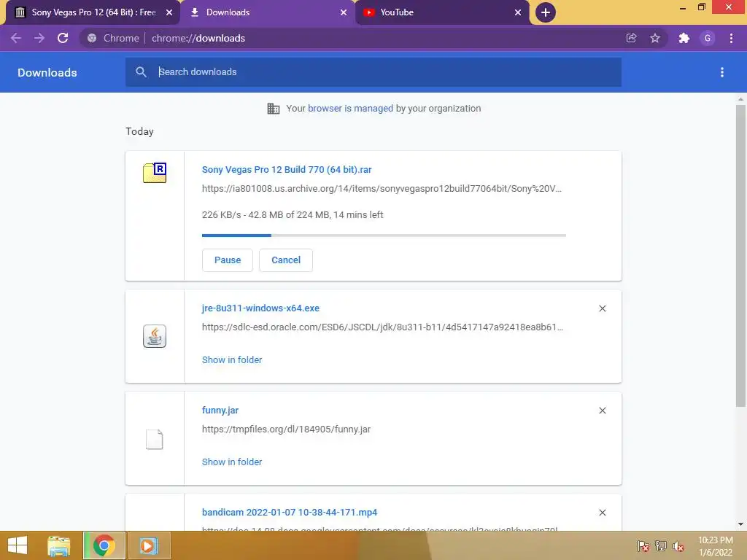Remove funny.jar from the list
The image size is (747, 560).
click(x=602, y=411)
